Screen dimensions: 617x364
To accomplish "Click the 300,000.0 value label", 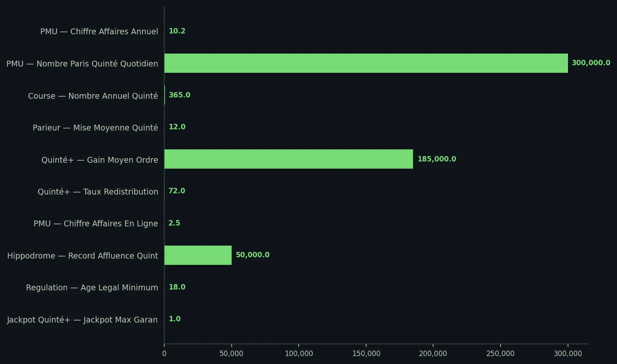I will 591,63.
